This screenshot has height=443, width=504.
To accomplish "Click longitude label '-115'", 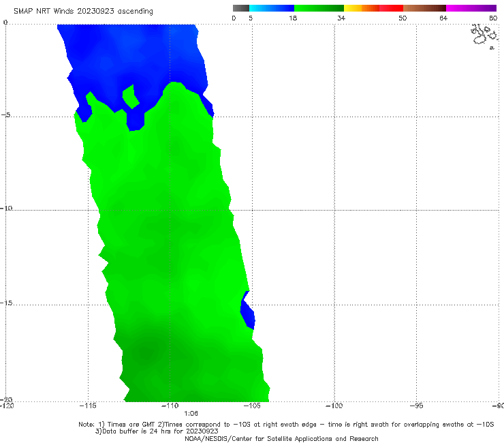I will pyautogui.click(x=88, y=406).
